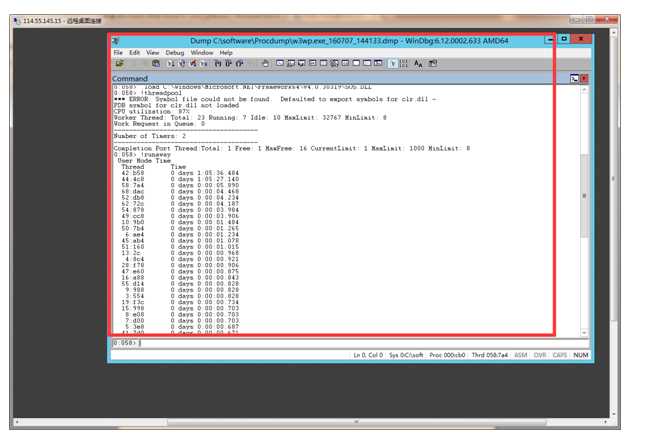Viewport: 653px width, 444px height.
Task: Click the 'Thrd 058:7a4' status entry
Action: coord(490,355)
